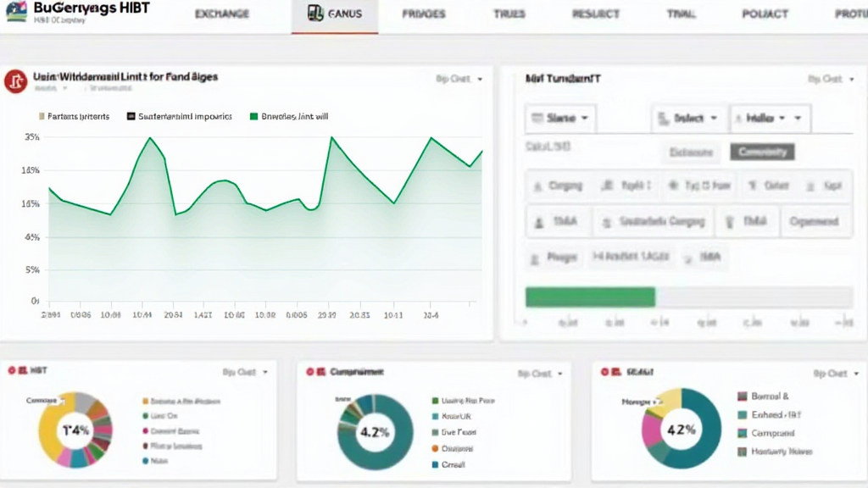
Task: Click the red icon in the right donut card header
Action: pyautogui.click(x=606, y=371)
